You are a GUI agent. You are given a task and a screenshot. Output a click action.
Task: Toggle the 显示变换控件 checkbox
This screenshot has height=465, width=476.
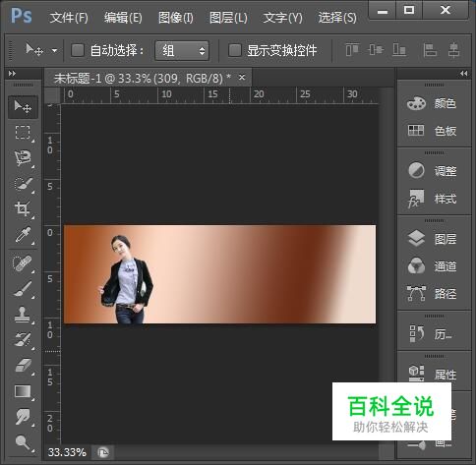point(235,50)
